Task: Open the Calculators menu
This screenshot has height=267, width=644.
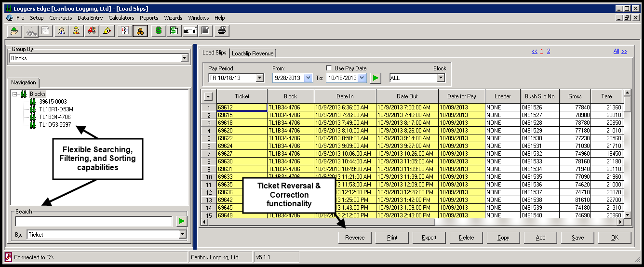Action: pos(121,18)
